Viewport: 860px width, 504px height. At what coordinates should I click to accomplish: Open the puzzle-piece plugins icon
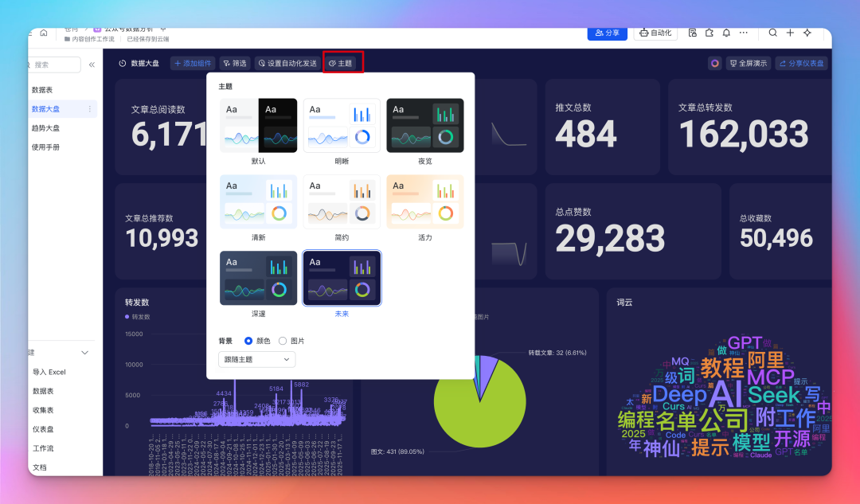pos(709,33)
